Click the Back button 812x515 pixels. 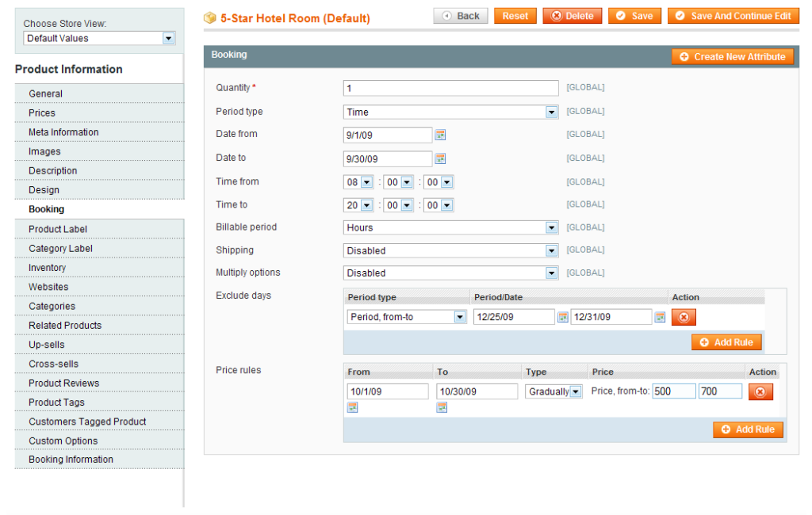461,16
